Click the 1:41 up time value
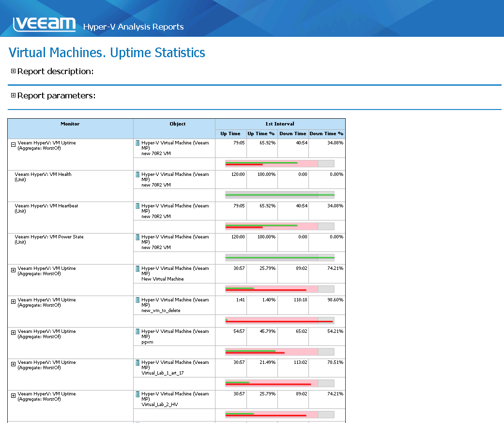 click(x=241, y=300)
